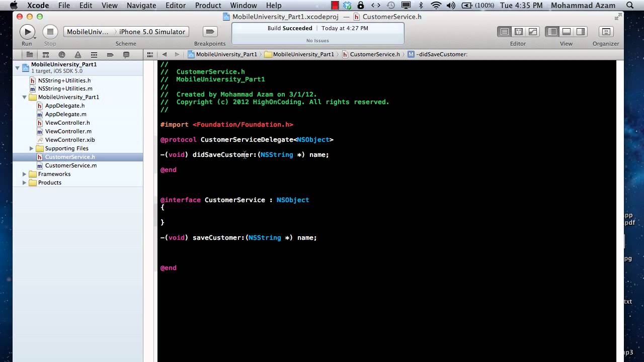Screen dimensions: 644x362
Task: Open Spotlight search
Action: coord(630,6)
